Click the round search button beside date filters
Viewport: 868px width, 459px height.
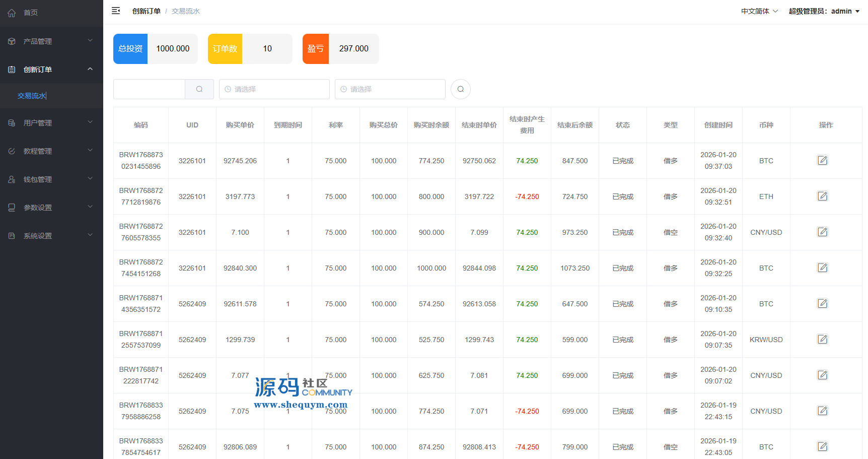pyautogui.click(x=460, y=89)
